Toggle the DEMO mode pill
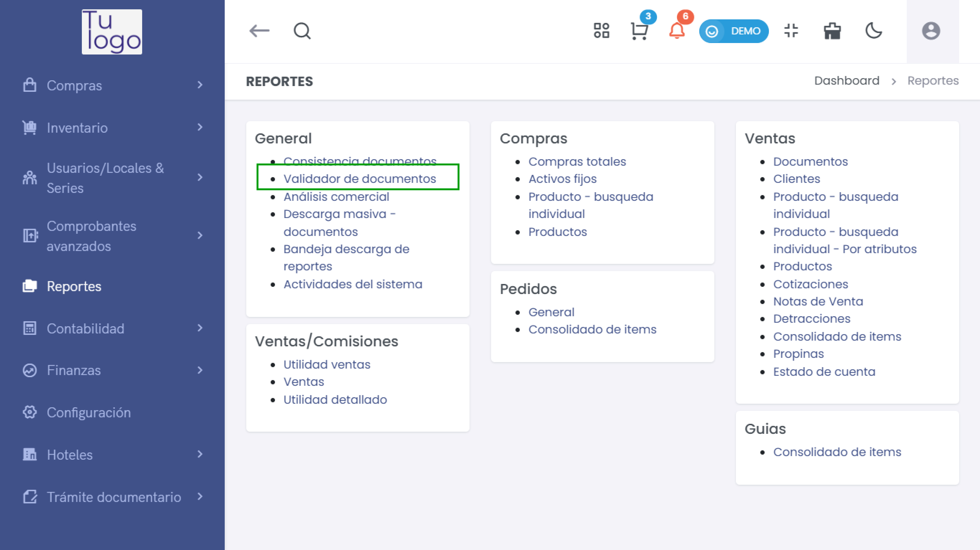This screenshot has width=980, height=550. coord(734,31)
